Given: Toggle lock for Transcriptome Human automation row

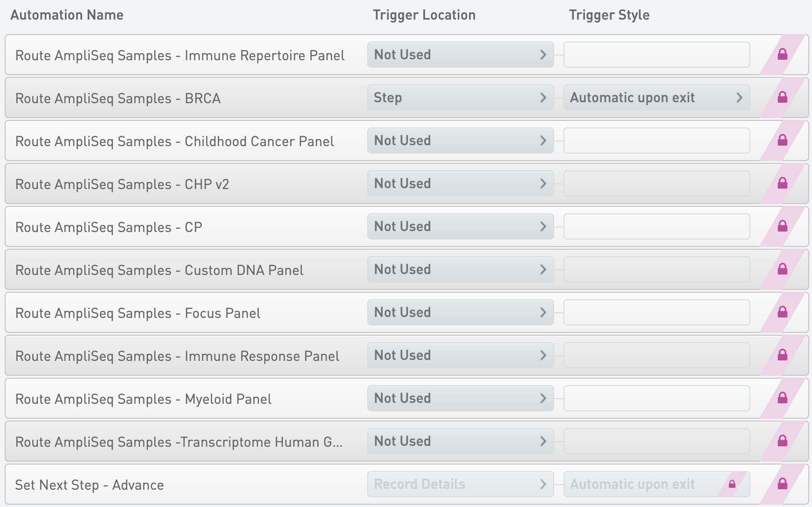Looking at the screenshot, I should point(783,441).
